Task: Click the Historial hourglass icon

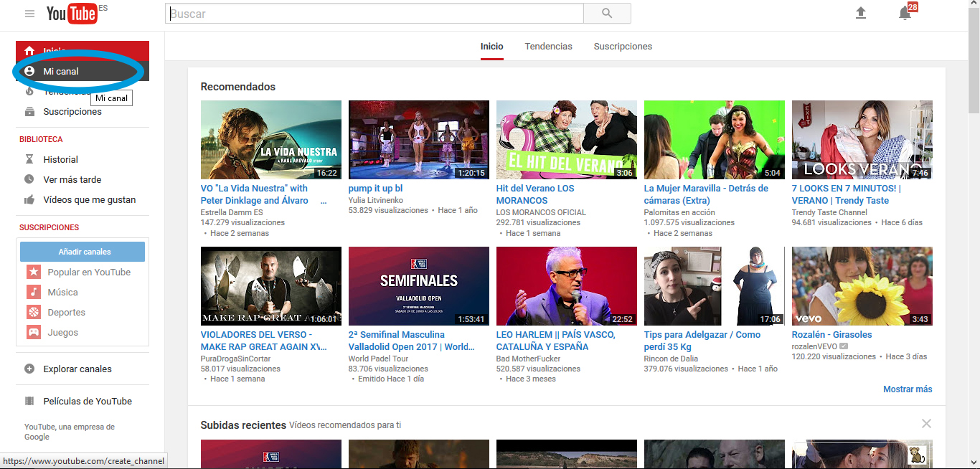Action: (x=29, y=159)
